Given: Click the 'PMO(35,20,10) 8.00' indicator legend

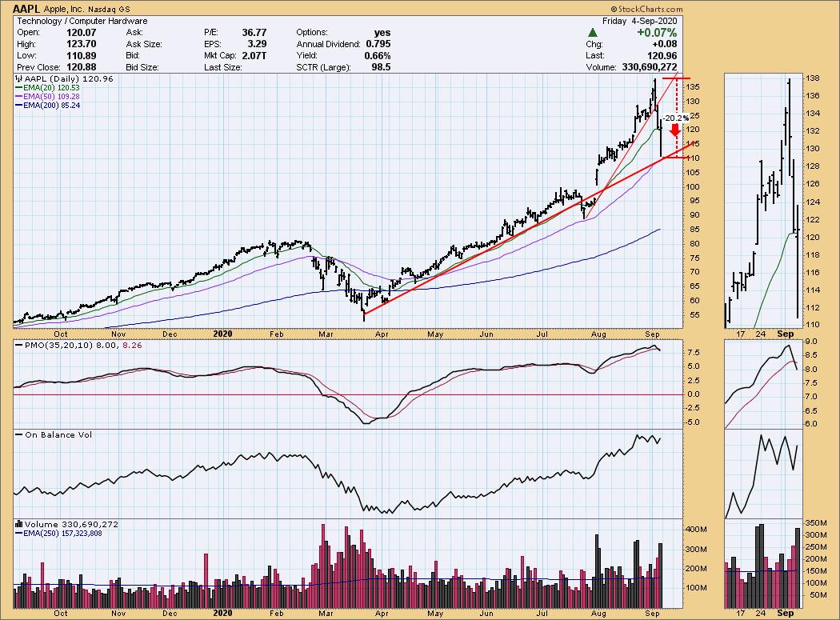Looking at the screenshot, I should tap(70, 345).
